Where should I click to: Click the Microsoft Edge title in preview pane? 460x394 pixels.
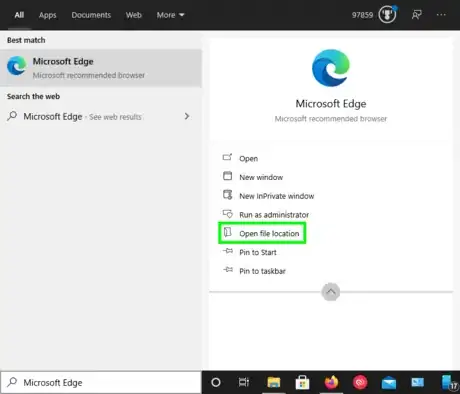331,104
